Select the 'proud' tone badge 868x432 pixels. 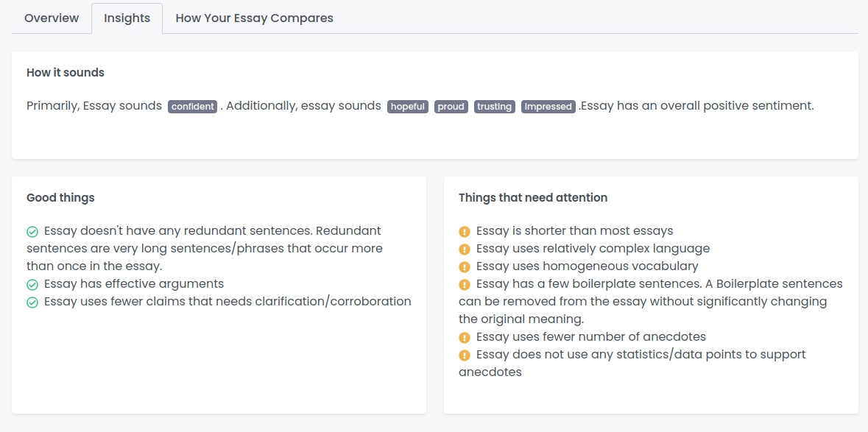[x=451, y=107]
